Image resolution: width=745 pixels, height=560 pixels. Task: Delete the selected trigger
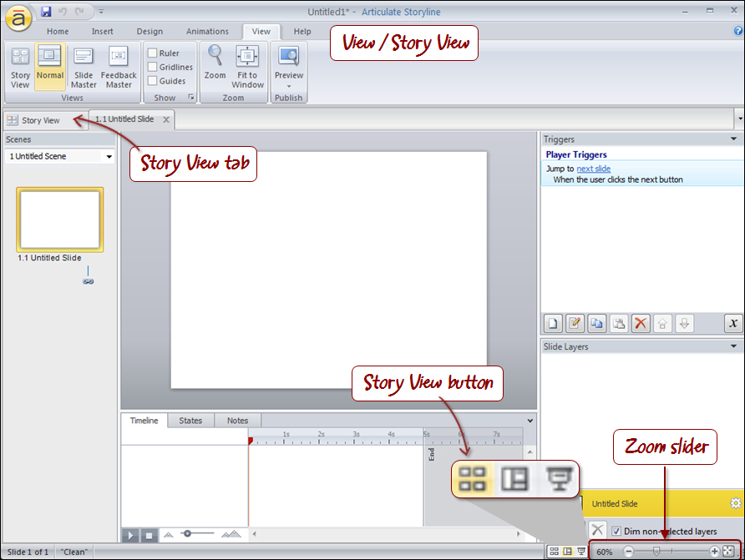point(641,323)
